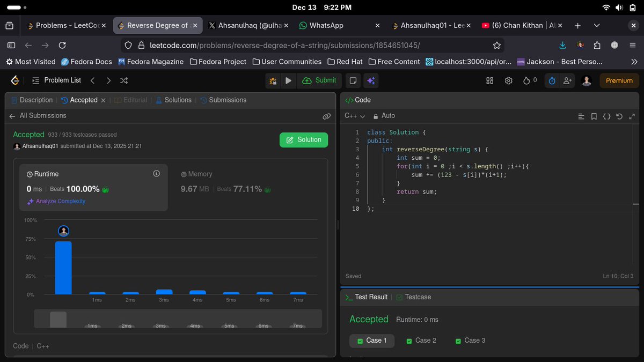Open the browser hamburger menu
This screenshot has height=362, width=644.
click(x=632, y=46)
